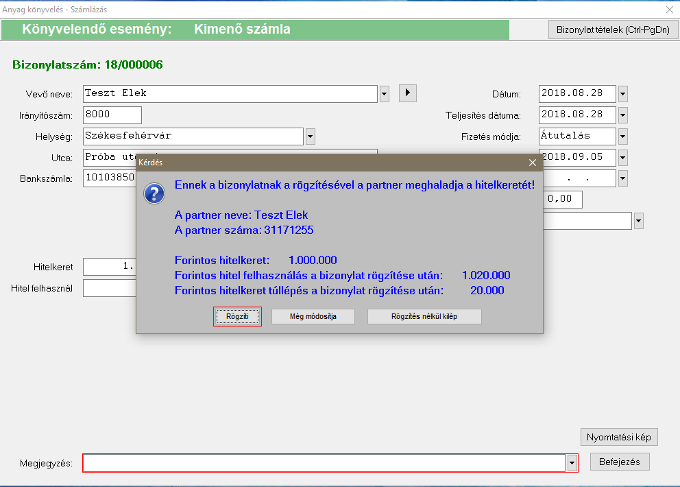Viewport: 680px width, 487px height.
Task: Expand the Fizetés módja dropdown
Action: tap(622, 136)
